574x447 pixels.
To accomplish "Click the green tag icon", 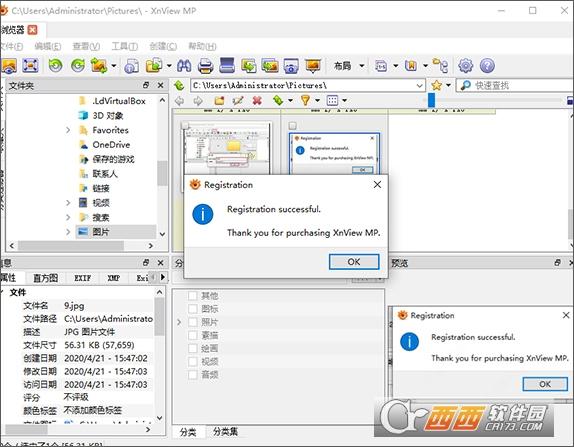I will coord(278,100).
